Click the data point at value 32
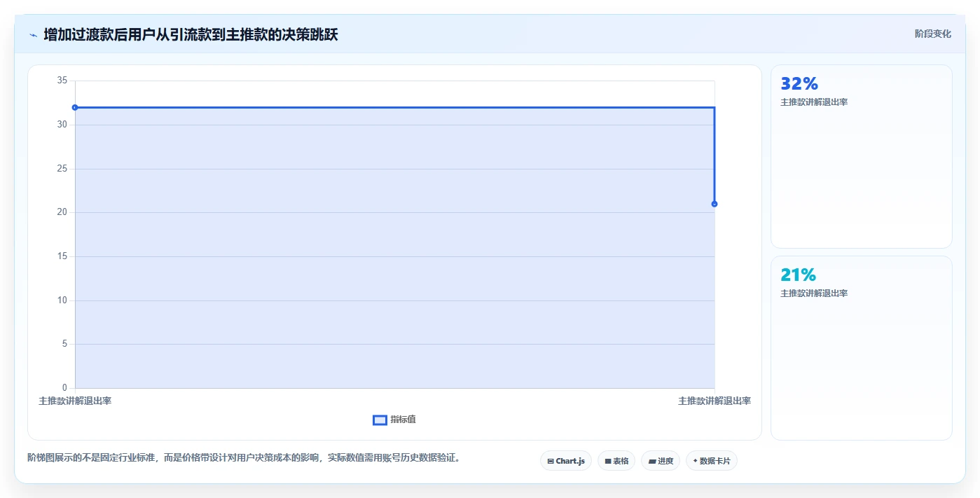980x498 pixels. coord(75,107)
